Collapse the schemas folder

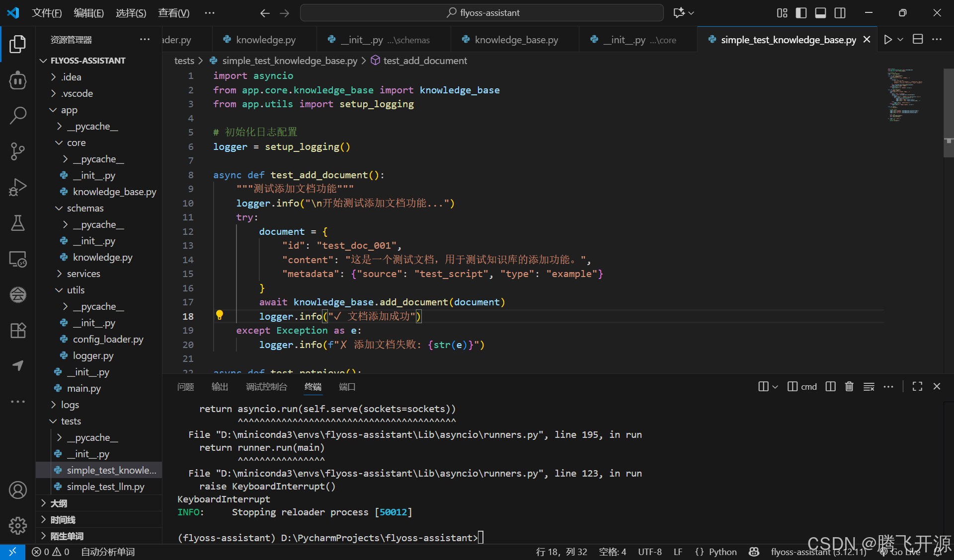85,208
